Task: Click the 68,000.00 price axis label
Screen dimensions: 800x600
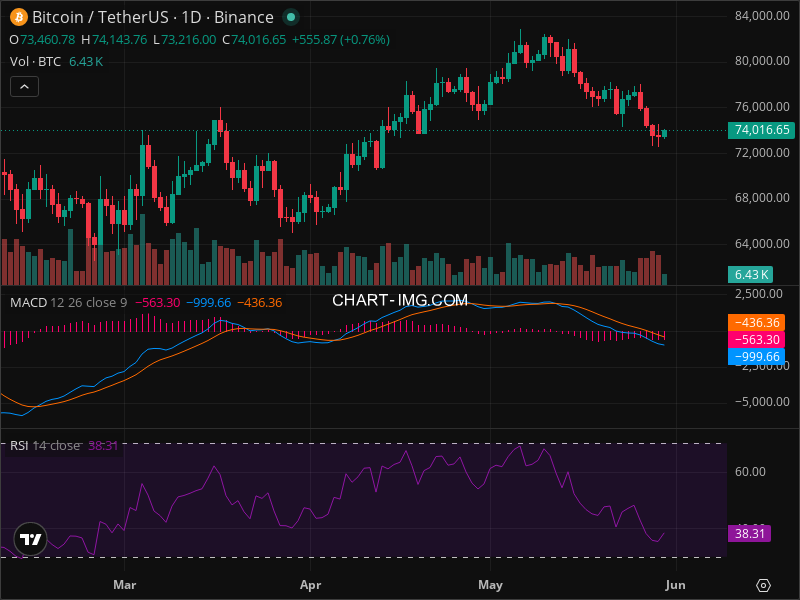Action: (762, 197)
